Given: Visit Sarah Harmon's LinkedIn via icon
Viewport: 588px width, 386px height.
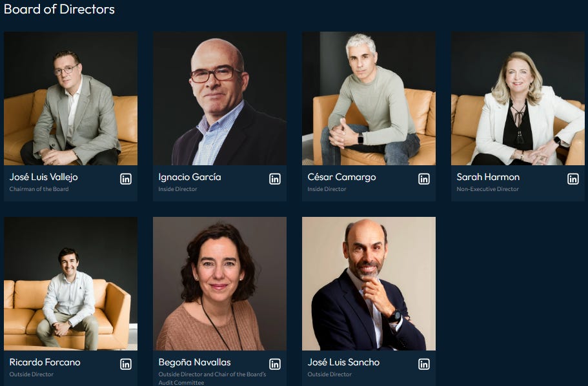Looking at the screenshot, I should point(573,179).
